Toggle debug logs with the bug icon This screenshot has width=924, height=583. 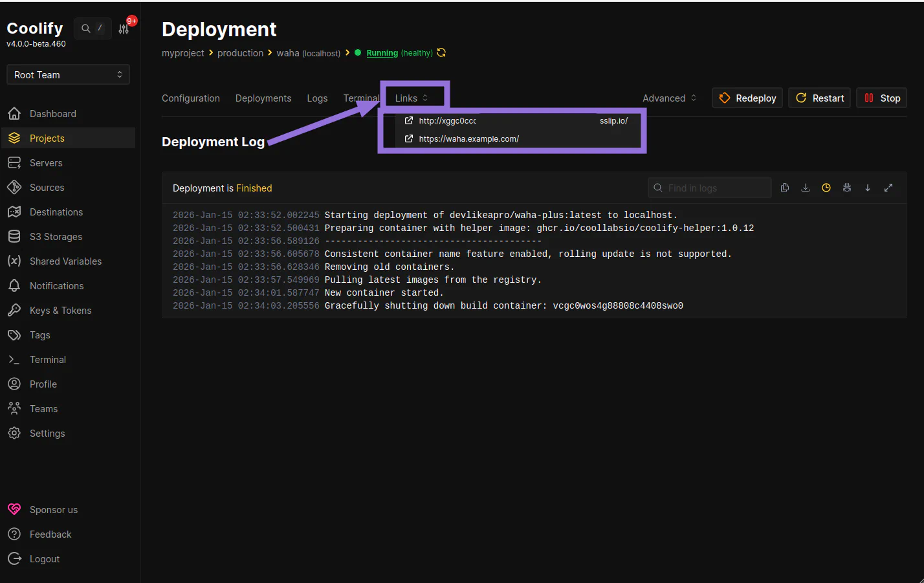(x=847, y=188)
